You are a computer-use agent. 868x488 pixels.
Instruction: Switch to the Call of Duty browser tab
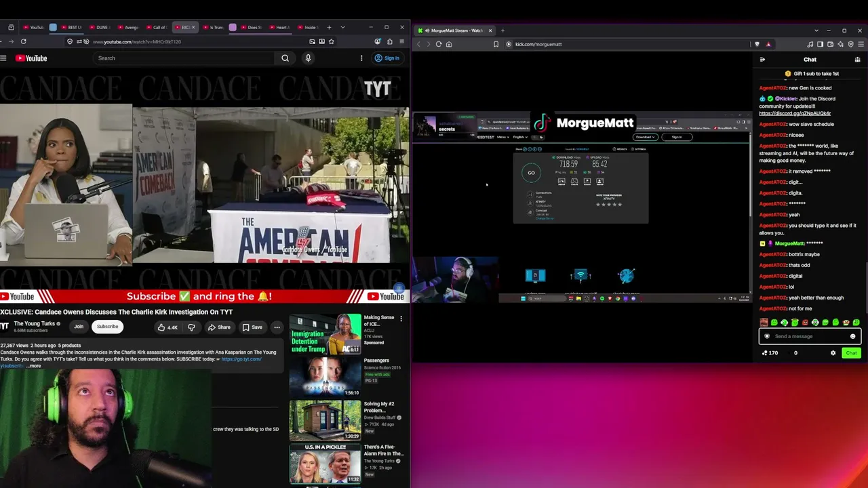point(156,28)
